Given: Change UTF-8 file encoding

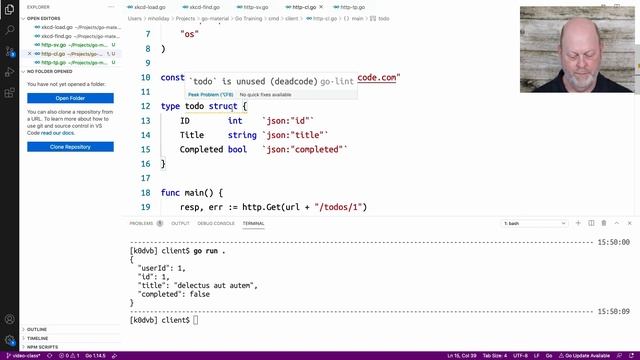Looking at the screenshot, I should click(520, 356).
